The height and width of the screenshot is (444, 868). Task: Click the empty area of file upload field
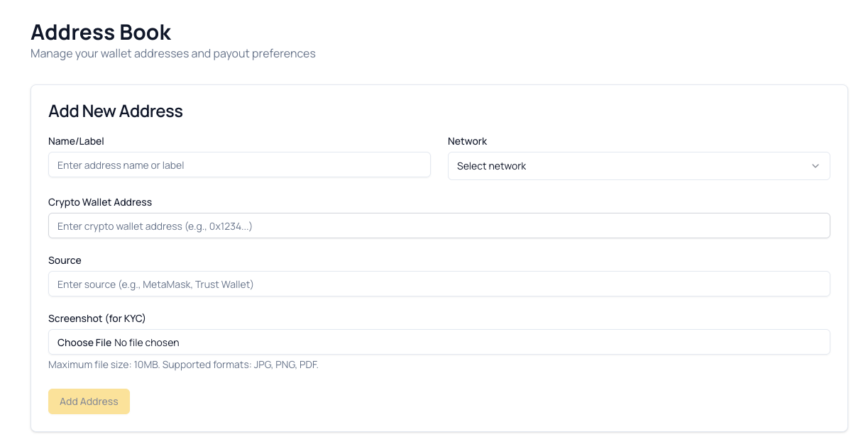coord(497,343)
